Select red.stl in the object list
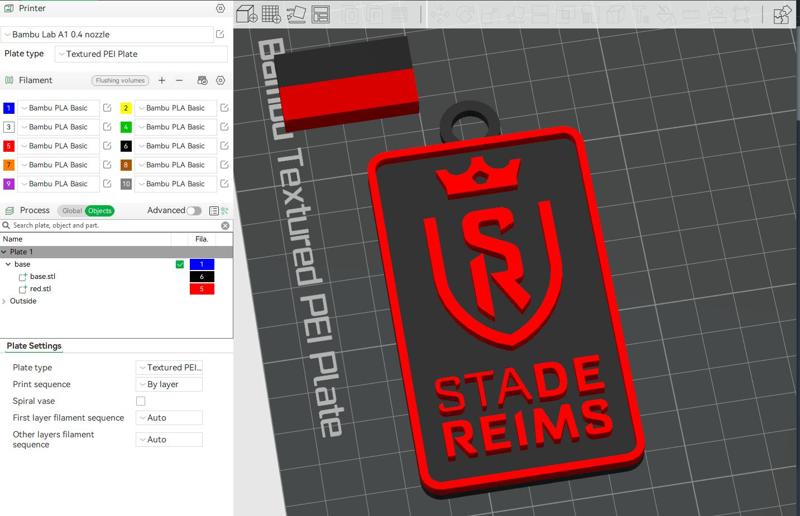Viewport: 800px width, 516px height. [x=40, y=288]
